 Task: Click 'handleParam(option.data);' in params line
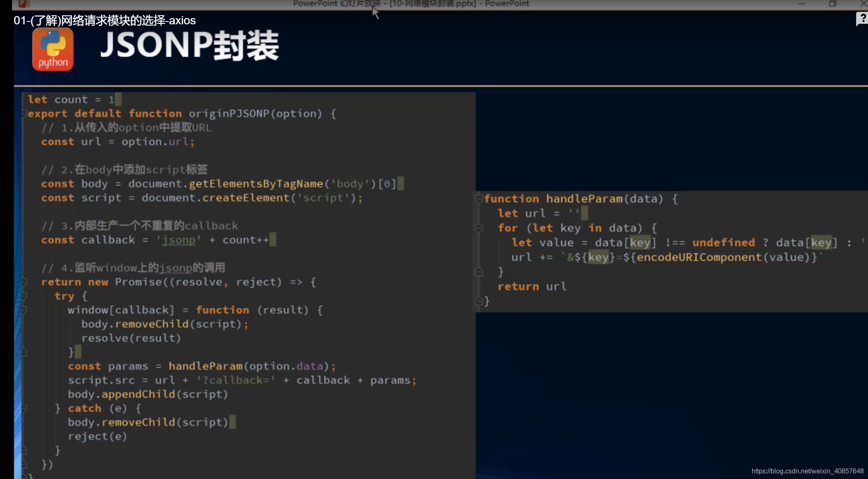(x=252, y=366)
